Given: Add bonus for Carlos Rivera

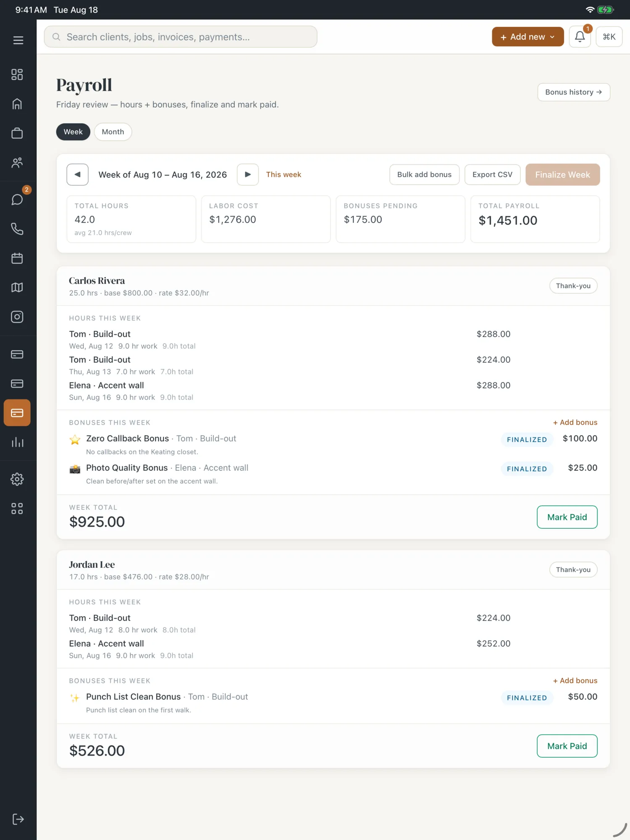Looking at the screenshot, I should [575, 423].
